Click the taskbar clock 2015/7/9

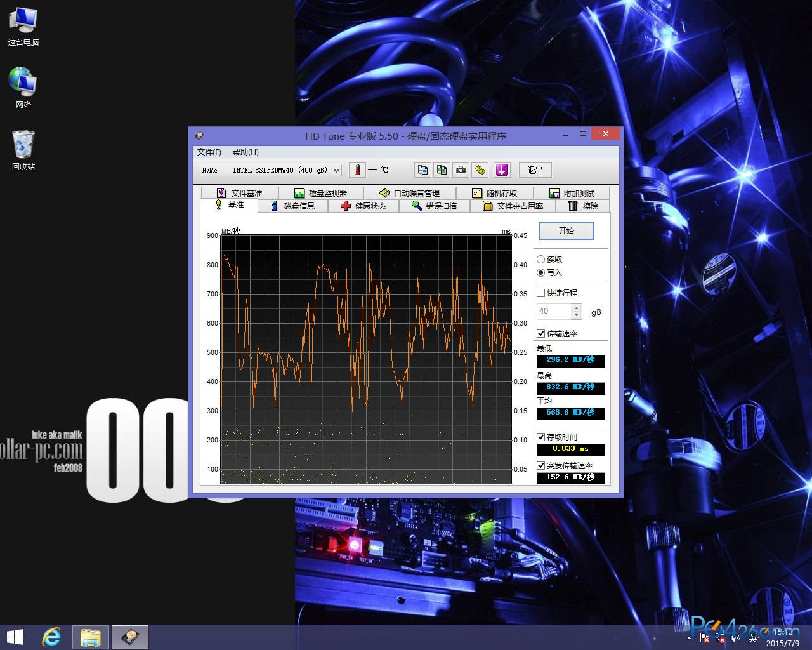pos(784,638)
